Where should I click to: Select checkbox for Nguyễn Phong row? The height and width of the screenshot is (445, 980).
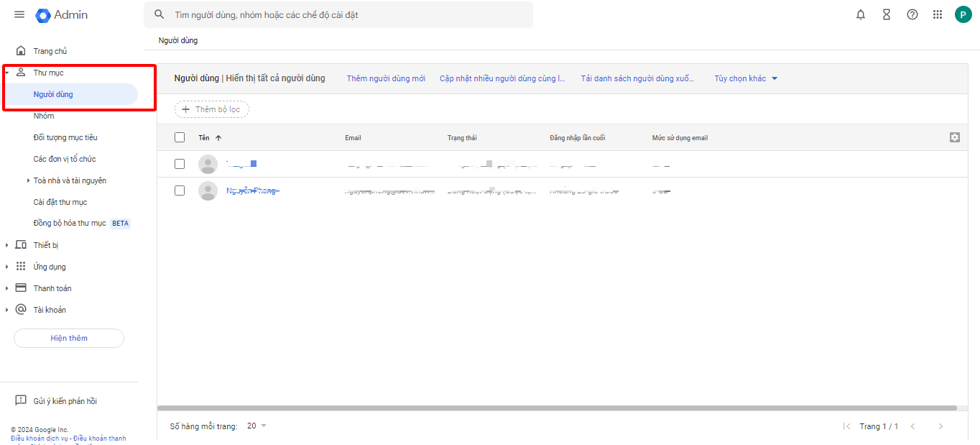pyautogui.click(x=180, y=191)
